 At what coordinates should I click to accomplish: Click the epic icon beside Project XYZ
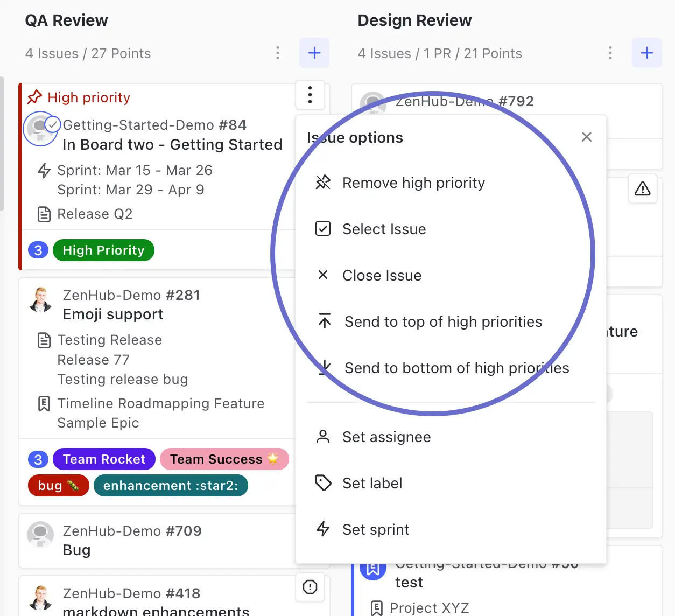click(377, 608)
